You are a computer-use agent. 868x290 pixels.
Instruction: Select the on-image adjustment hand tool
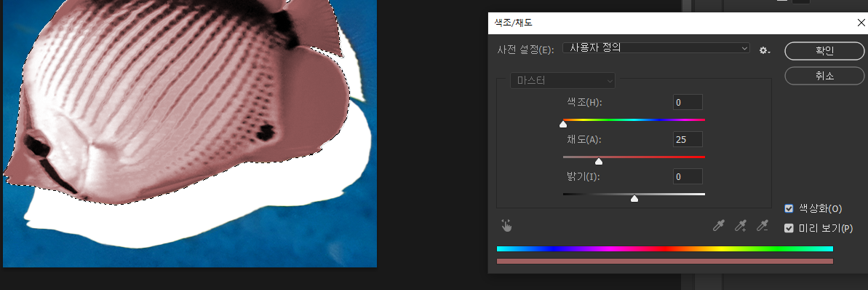click(506, 225)
